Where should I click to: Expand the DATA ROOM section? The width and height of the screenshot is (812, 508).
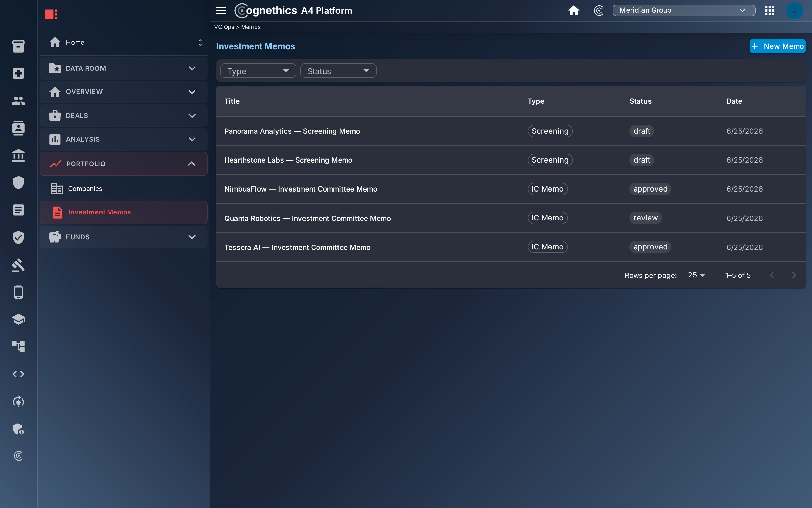(x=124, y=68)
